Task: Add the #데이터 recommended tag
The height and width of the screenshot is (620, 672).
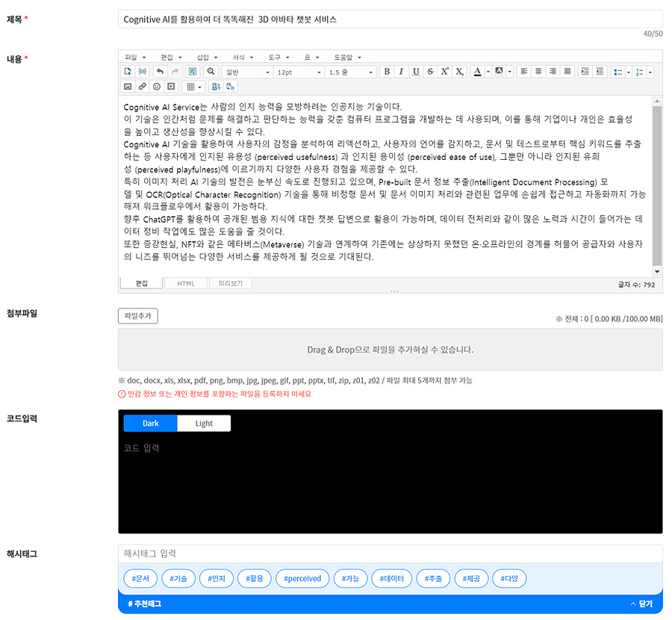Action: point(392,578)
